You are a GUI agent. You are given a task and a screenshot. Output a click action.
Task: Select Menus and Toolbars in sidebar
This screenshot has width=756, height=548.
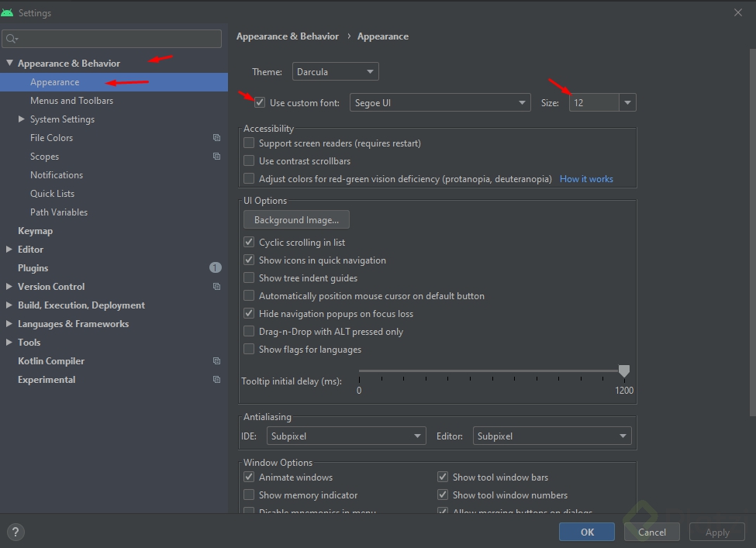pyautogui.click(x=71, y=101)
